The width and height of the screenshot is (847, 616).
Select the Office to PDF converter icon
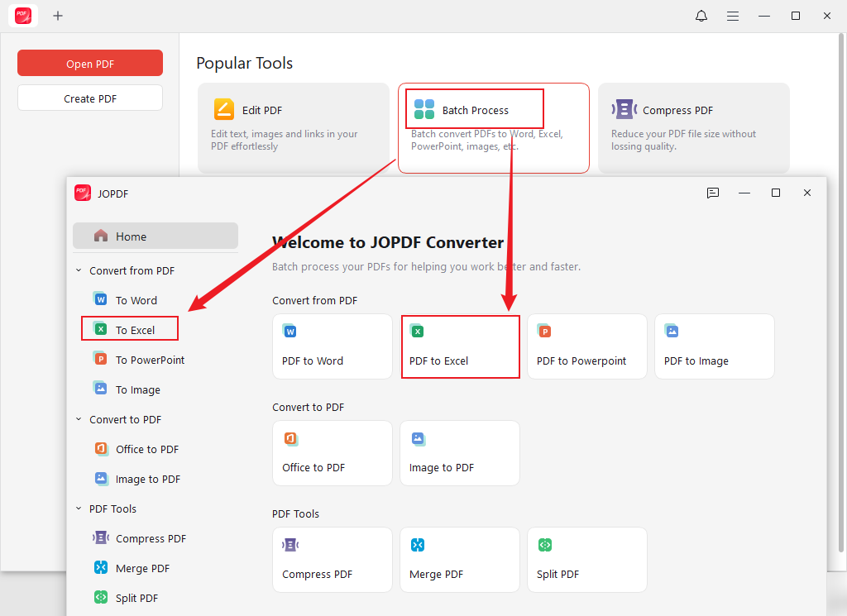(x=290, y=438)
